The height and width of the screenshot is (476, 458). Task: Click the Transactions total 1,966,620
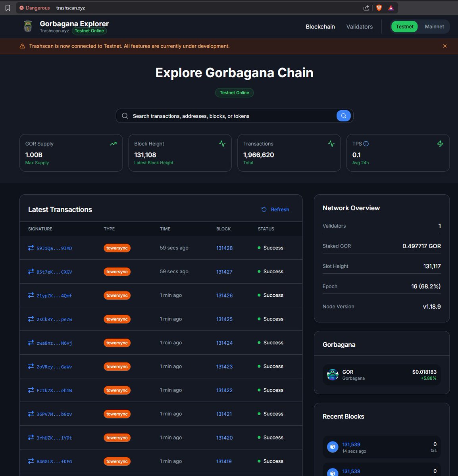tap(259, 155)
